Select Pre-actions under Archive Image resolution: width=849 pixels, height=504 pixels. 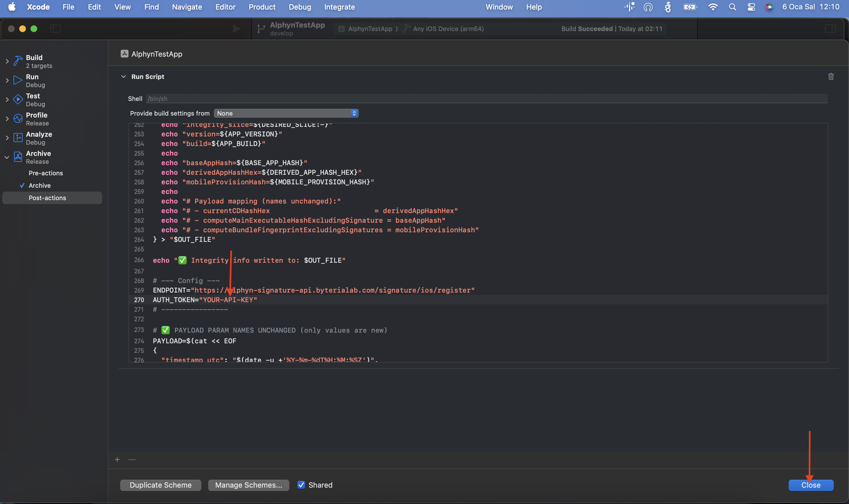tap(46, 173)
